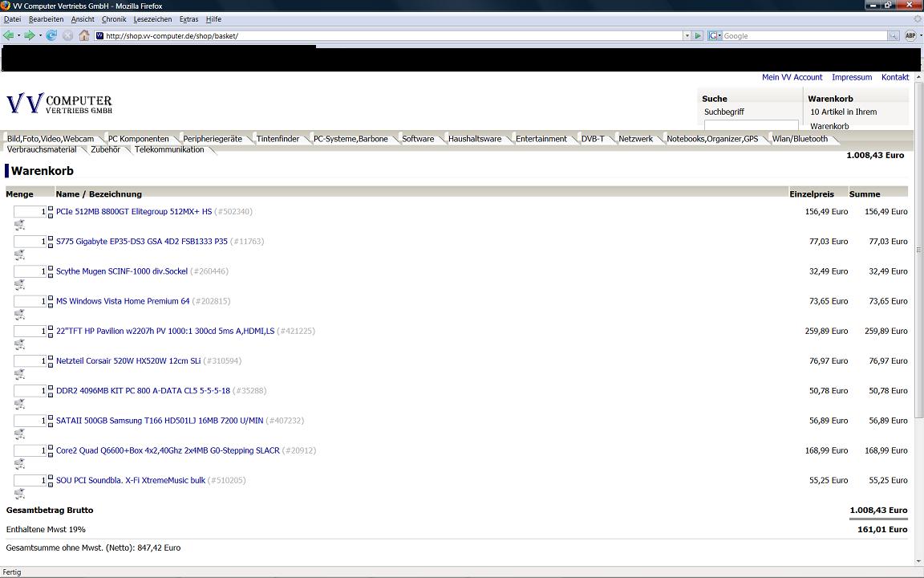
Task: Click the cart icon under SATAII 500GB Samsung row
Action: [19, 434]
